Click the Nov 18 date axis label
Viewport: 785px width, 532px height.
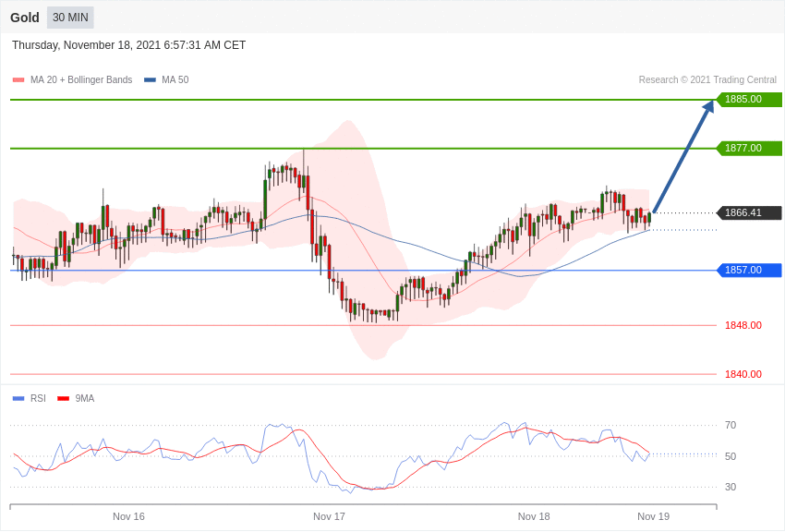point(534,516)
